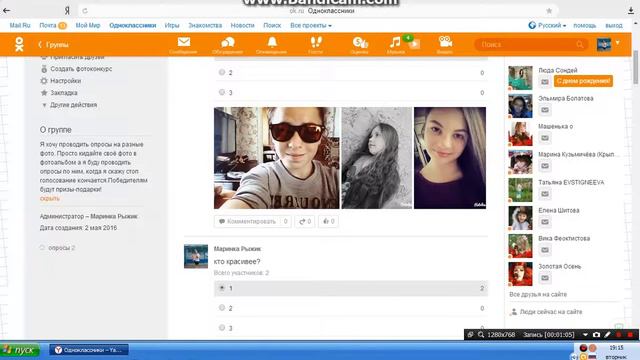Open the black-and-white girl photo
640x360 pixels.
377,158
